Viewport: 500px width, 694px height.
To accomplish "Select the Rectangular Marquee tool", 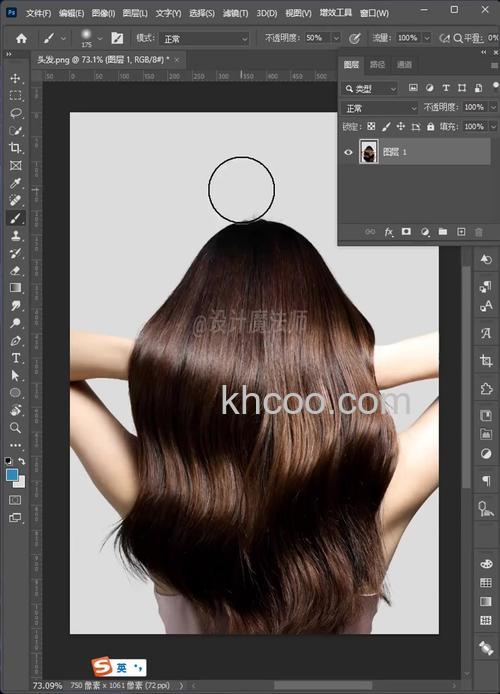I will (x=15, y=96).
